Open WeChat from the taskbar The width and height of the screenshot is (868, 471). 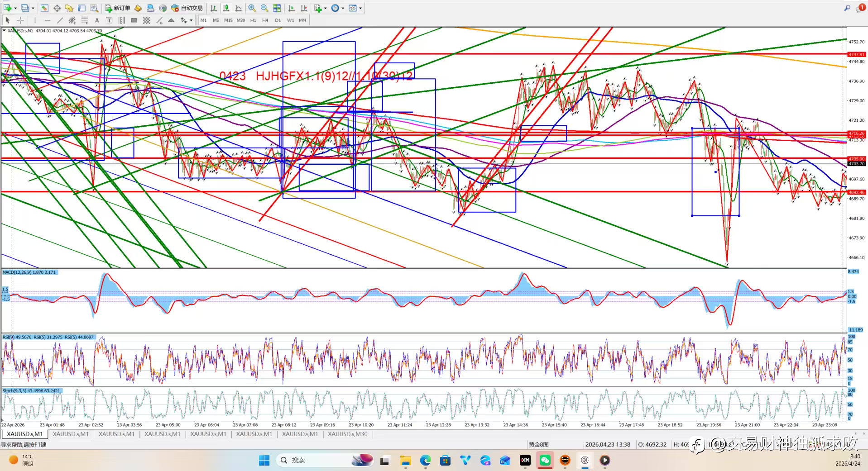click(545, 460)
